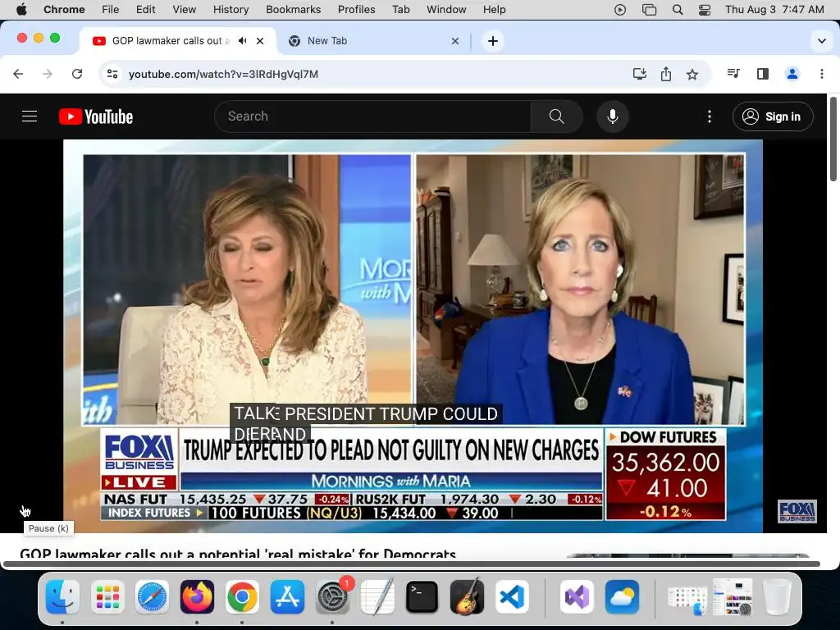Share this page from address bar
Image resolution: width=840 pixels, height=630 pixels.
point(666,74)
